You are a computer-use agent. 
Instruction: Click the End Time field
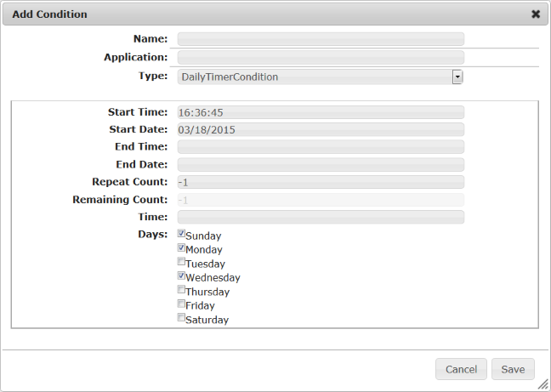[x=321, y=147]
